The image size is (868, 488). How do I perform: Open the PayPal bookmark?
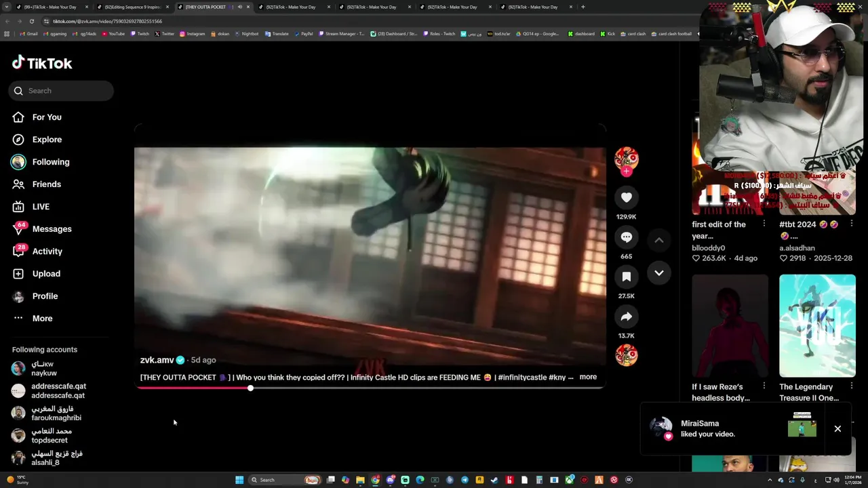tap(303, 33)
